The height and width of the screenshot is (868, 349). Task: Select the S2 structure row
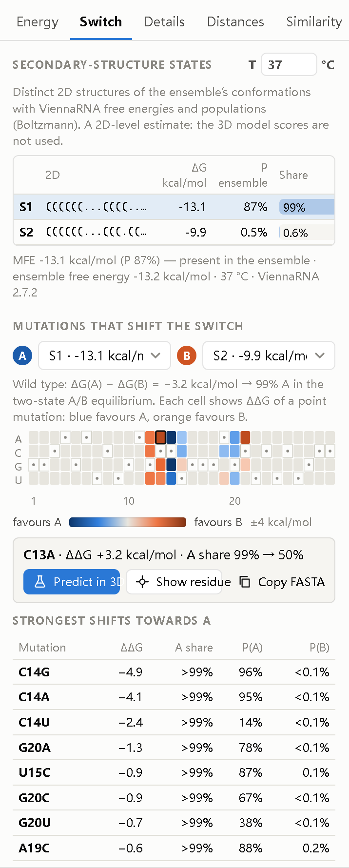pyautogui.click(x=174, y=233)
